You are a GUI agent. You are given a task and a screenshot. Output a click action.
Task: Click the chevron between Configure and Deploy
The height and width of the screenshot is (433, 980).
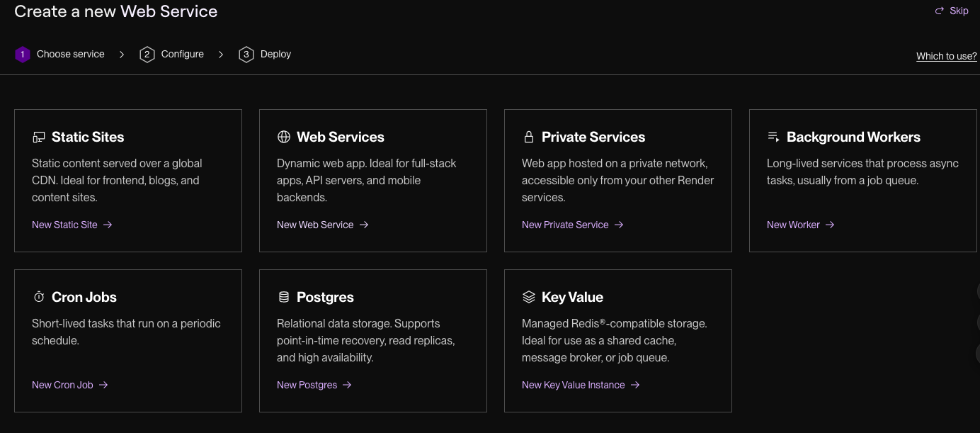coord(221,55)
